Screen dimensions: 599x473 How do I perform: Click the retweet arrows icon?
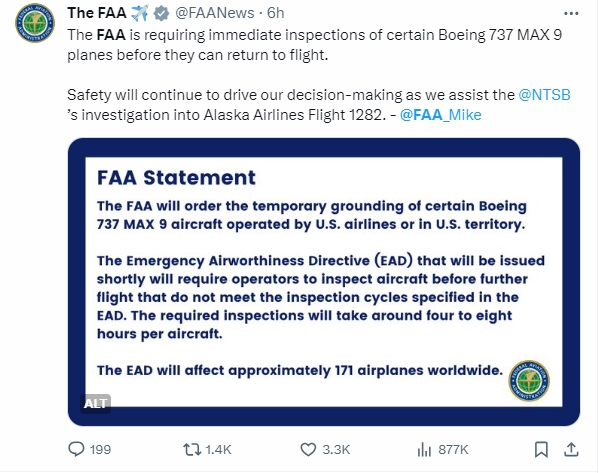192,449
